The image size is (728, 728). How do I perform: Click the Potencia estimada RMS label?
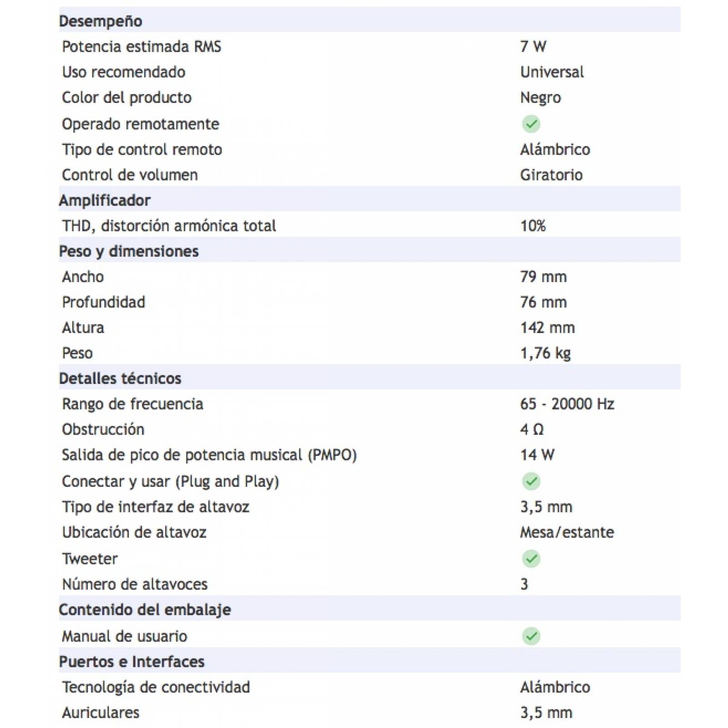pyautogui.click(x=142, y=46)
